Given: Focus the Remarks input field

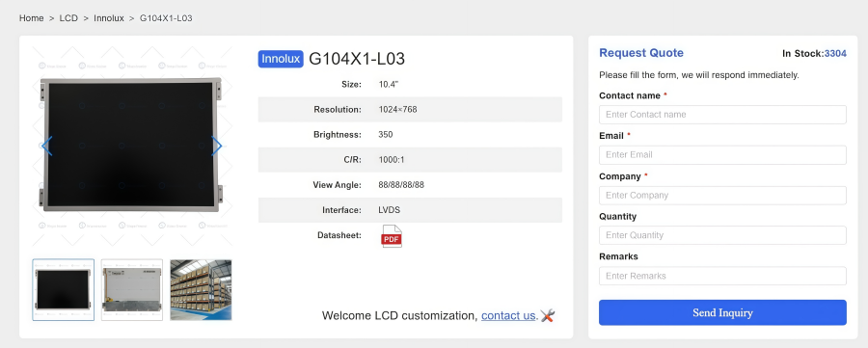Looking at the screenshot, I should [x=722, y=276].
